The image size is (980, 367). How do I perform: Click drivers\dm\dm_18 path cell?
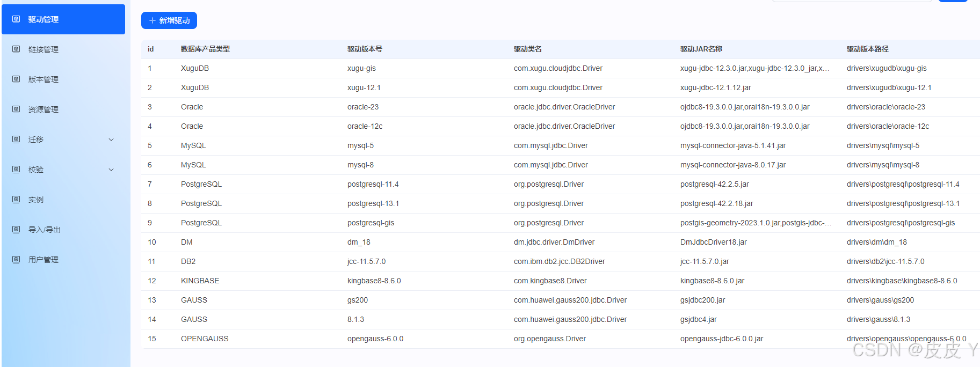[877, 242]
